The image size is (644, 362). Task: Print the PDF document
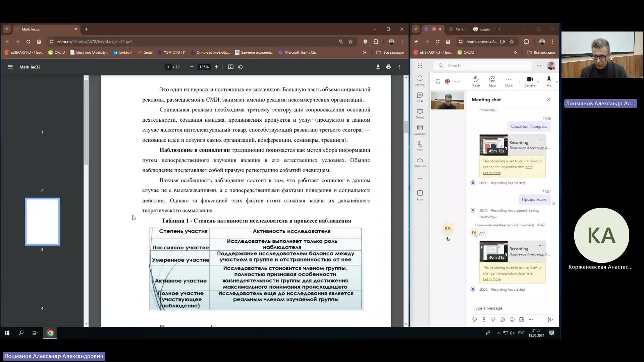pos(388,67)
